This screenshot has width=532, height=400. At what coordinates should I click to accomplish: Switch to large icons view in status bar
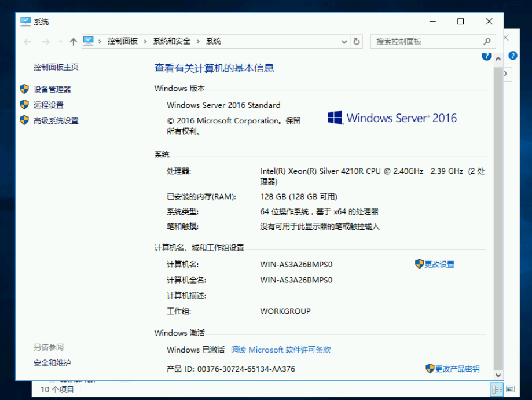(511, 389)
